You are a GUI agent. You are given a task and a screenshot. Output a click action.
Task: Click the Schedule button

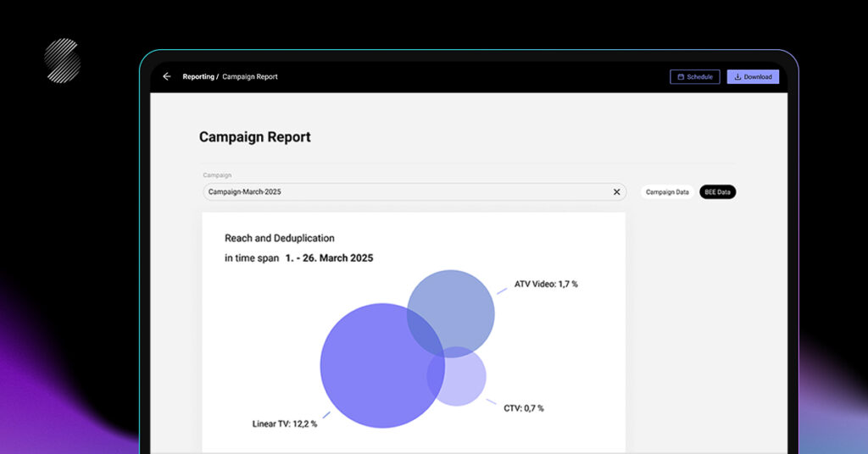click(695, 77)
